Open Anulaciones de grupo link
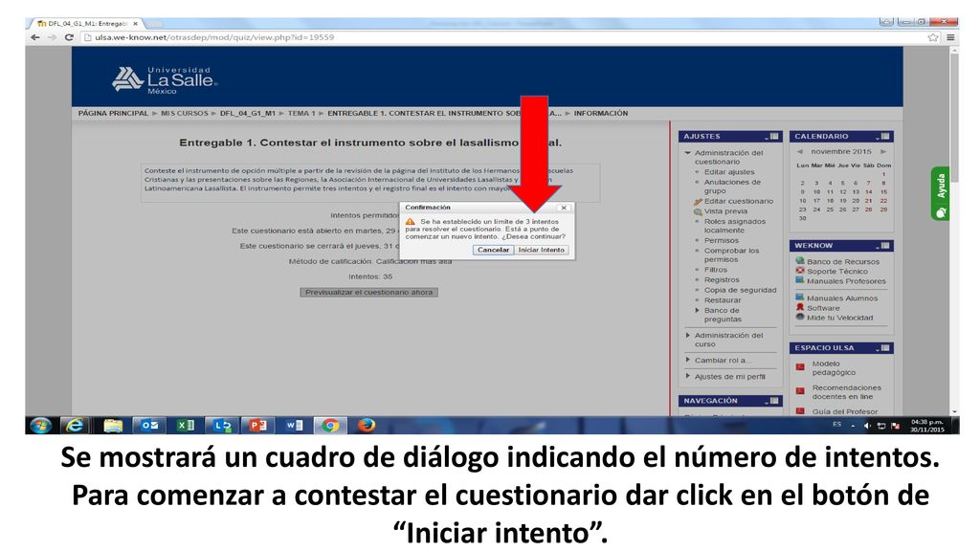Image resolution: width=980 pixels, height=551 pixels. click(x=732, y=187)
